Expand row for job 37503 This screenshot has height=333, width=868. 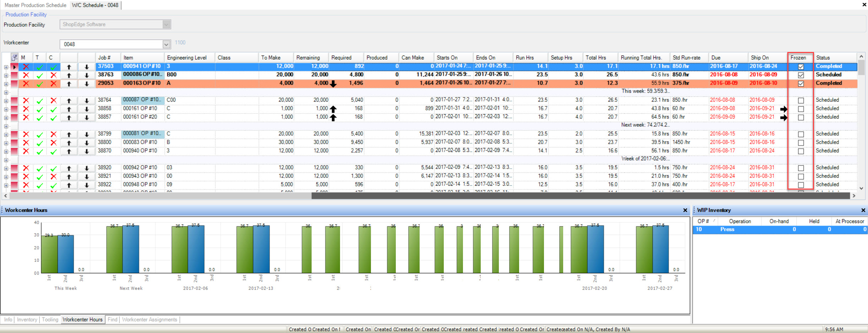click(6, 67)
